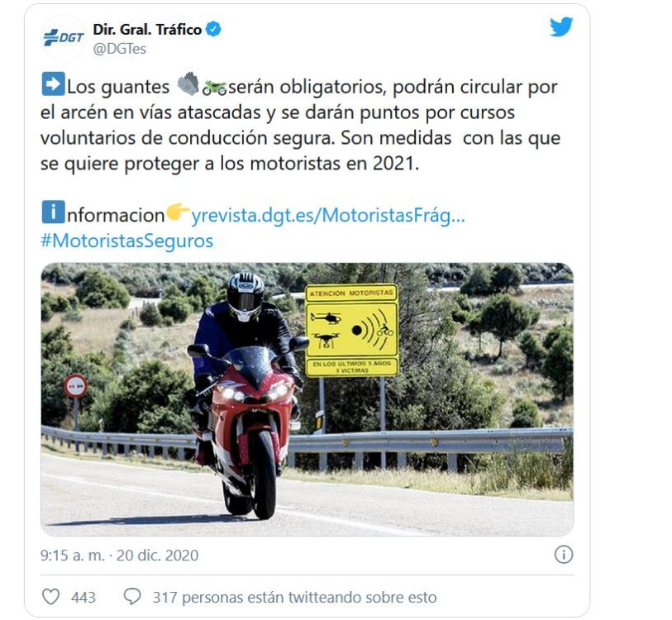Open the #MotoristasSeguros hashtag

point(126,241)
